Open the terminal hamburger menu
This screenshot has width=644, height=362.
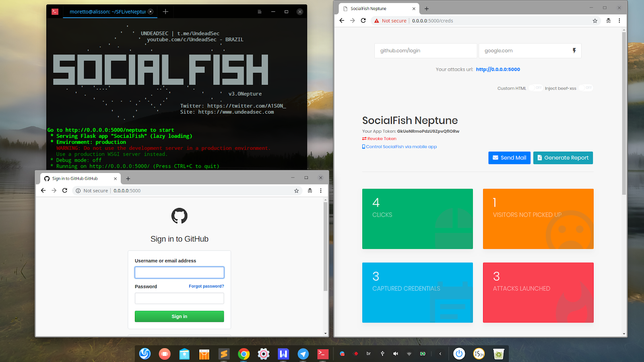(x=259, y=11)
